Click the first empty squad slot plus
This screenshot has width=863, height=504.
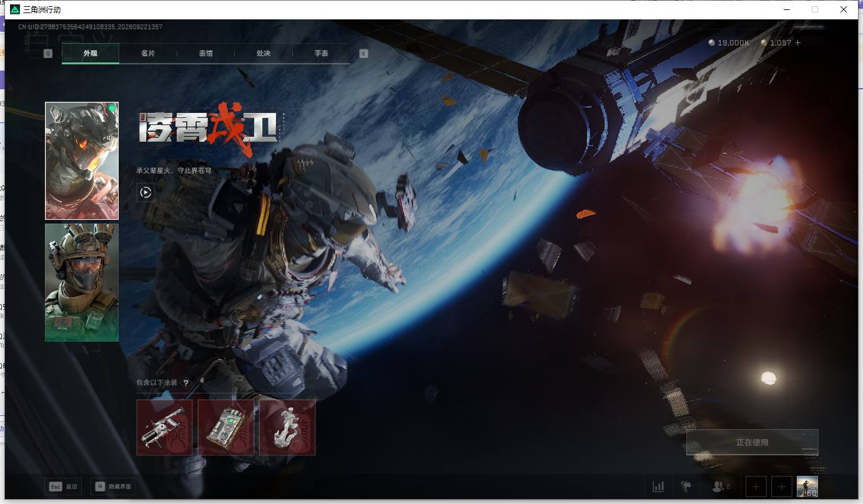click(x=756, y=487)
